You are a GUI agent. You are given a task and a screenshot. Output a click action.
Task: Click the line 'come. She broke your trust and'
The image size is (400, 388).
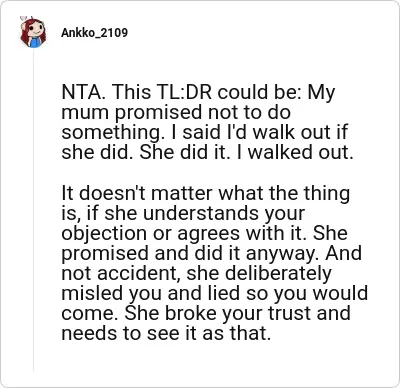coord(206,313)
